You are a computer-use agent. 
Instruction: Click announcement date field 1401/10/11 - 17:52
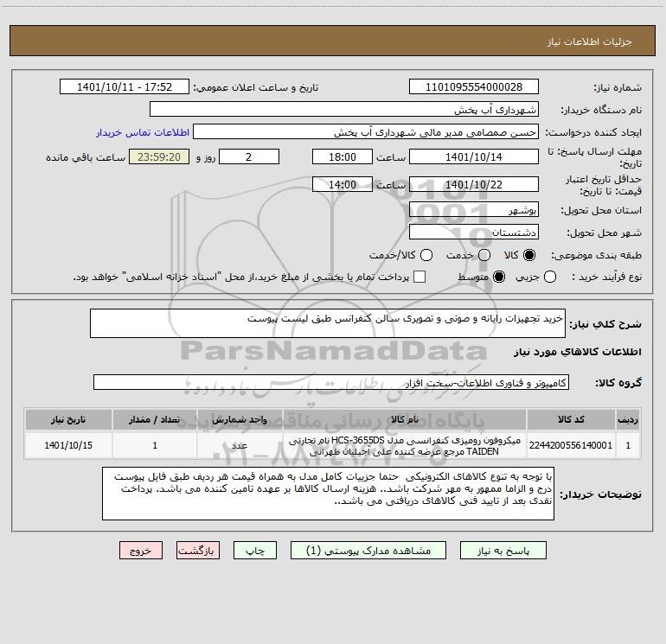tap(124, 86)
